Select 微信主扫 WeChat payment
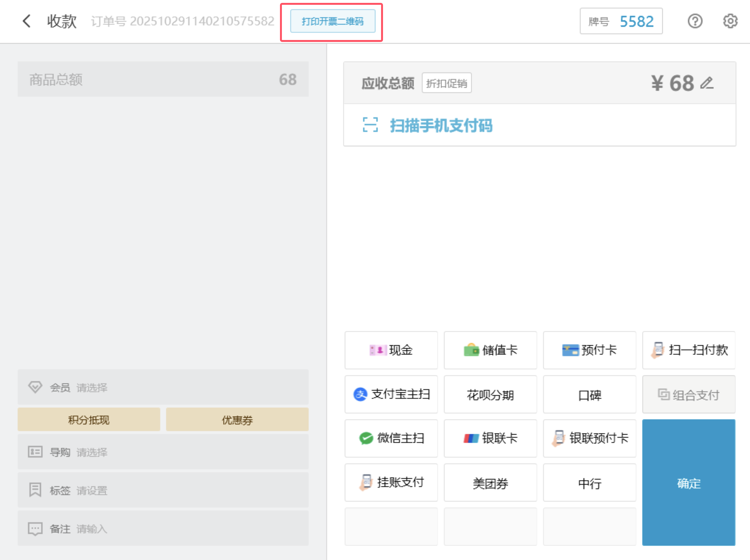Screen dimensions: 750x560 click(391, 438)
